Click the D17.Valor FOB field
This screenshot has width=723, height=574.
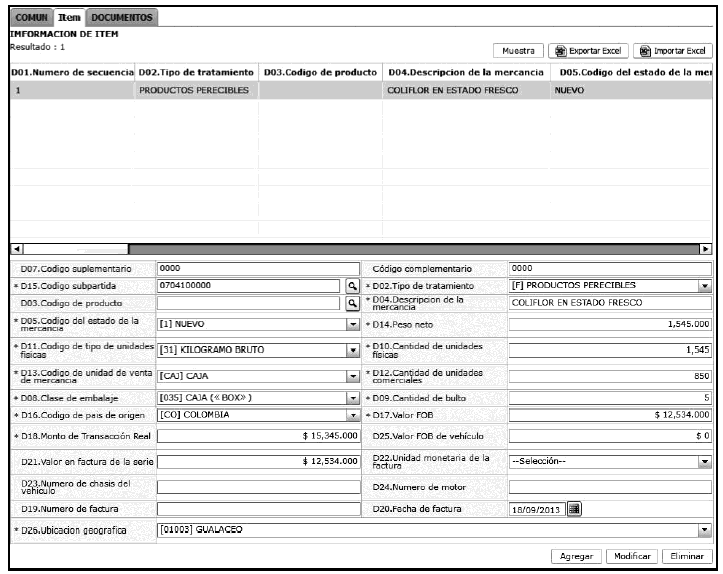click(610, 415)
